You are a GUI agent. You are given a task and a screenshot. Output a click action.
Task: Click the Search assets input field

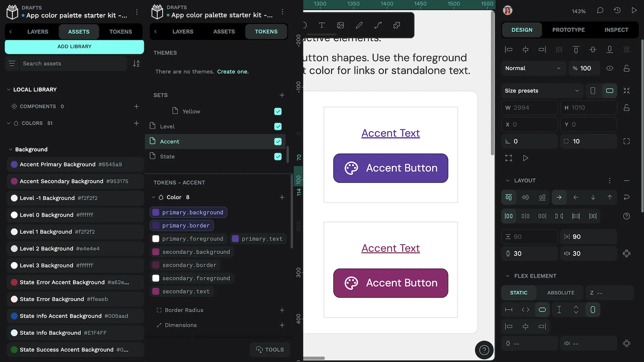(x=72, y=63)
